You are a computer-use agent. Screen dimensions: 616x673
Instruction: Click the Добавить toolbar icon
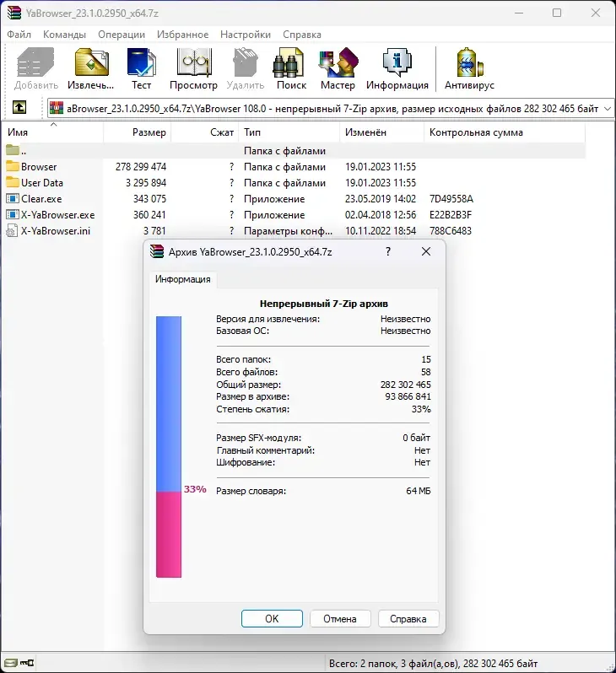[x=36, y=68]
